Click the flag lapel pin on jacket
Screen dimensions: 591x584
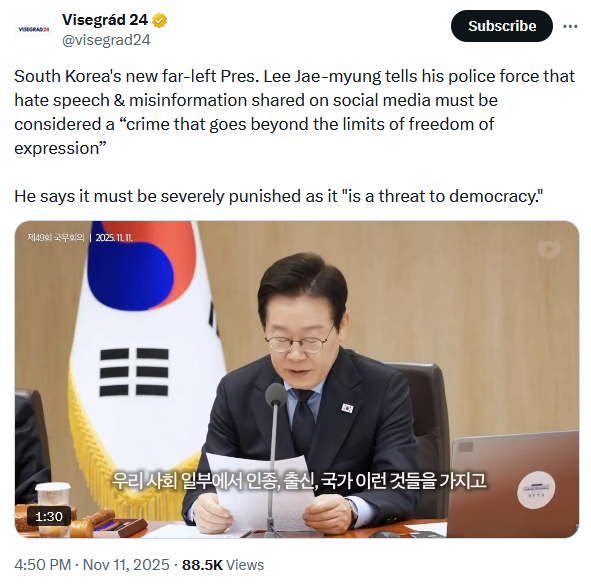pos(348,408)
